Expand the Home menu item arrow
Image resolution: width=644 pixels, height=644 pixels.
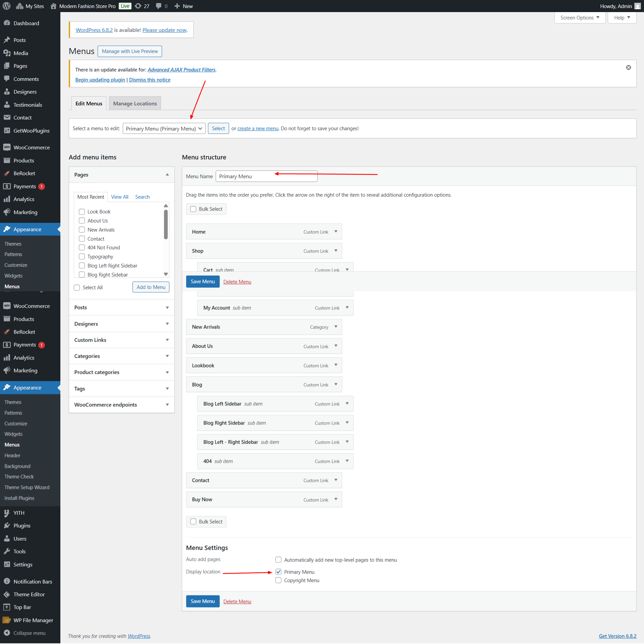click(336, 232)
